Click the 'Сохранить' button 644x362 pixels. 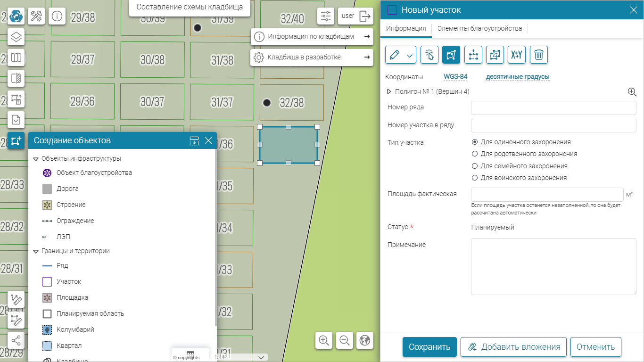point(429,347)
